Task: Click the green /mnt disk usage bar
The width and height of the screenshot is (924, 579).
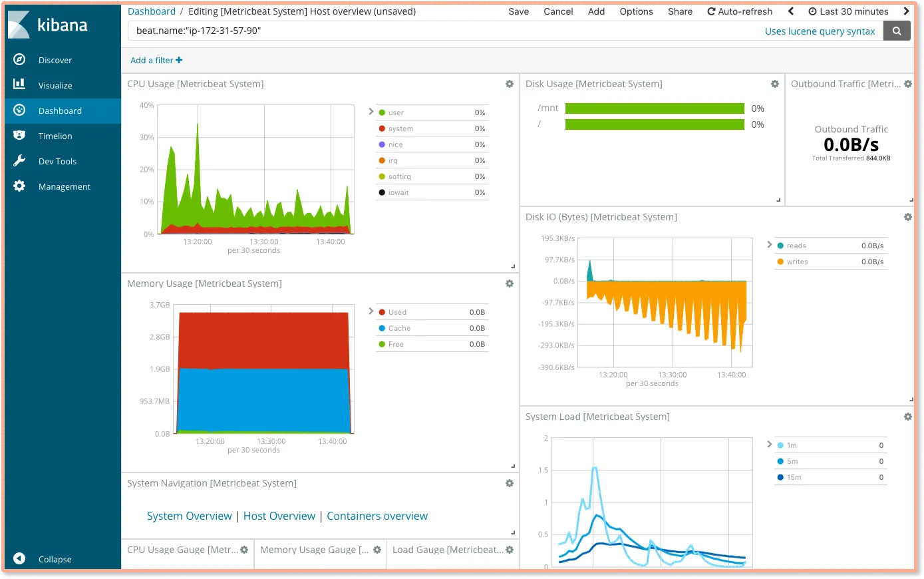Action: click(x=655, y=108)
